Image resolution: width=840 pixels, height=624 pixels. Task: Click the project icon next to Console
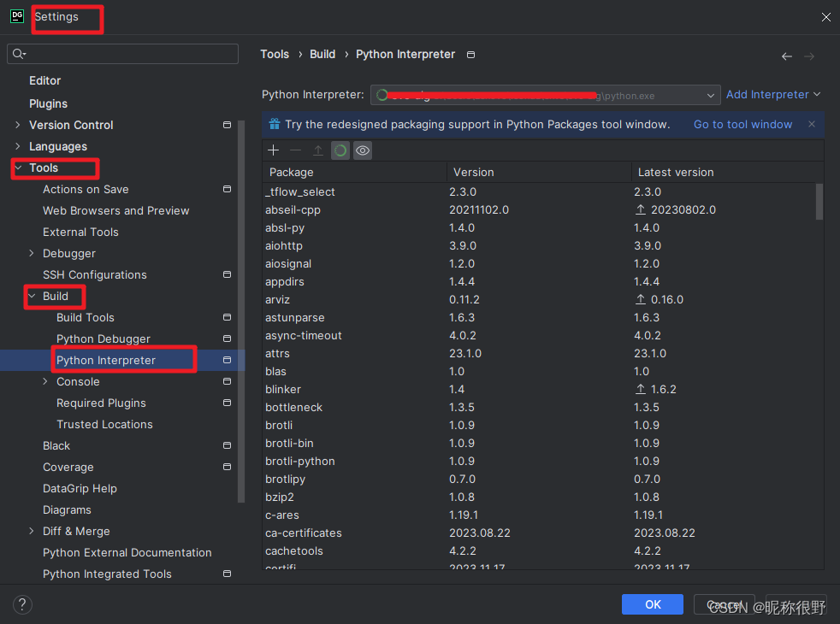[x=228, y=381]
